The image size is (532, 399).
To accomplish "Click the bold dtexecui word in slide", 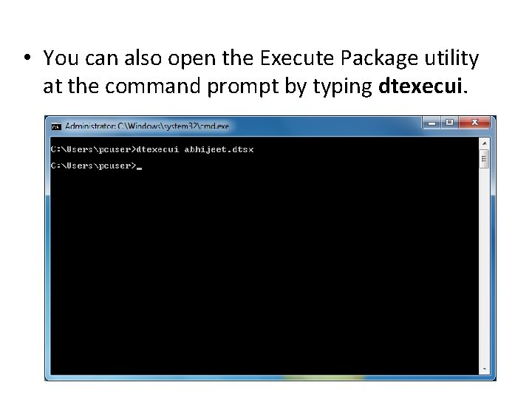I will pos(420,86).
